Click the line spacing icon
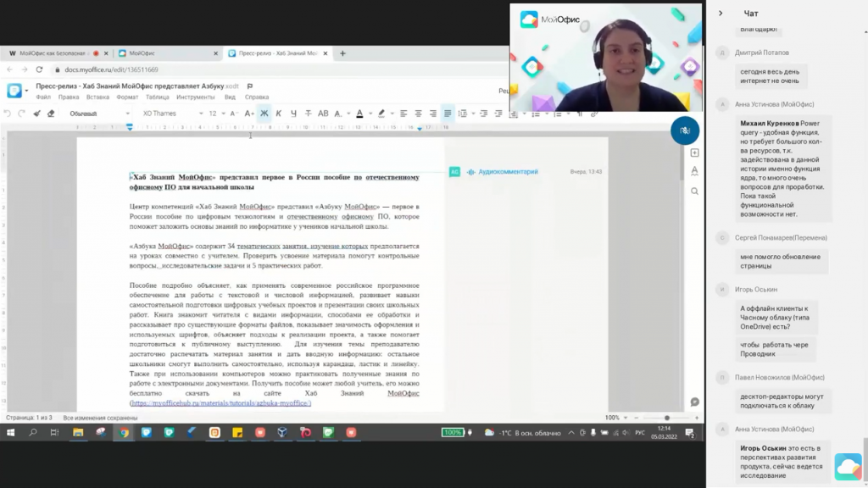Screen dimensions: 868x488 pos(463,114)
